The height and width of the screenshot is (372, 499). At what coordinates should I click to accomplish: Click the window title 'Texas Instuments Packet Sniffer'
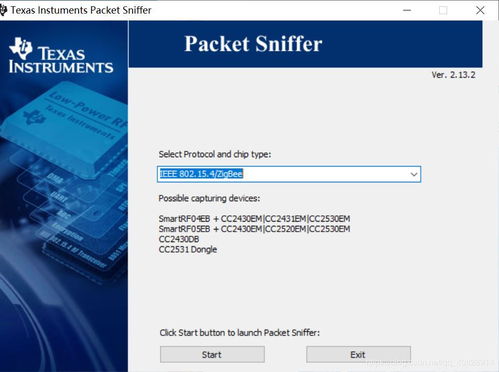pos(81,10)
